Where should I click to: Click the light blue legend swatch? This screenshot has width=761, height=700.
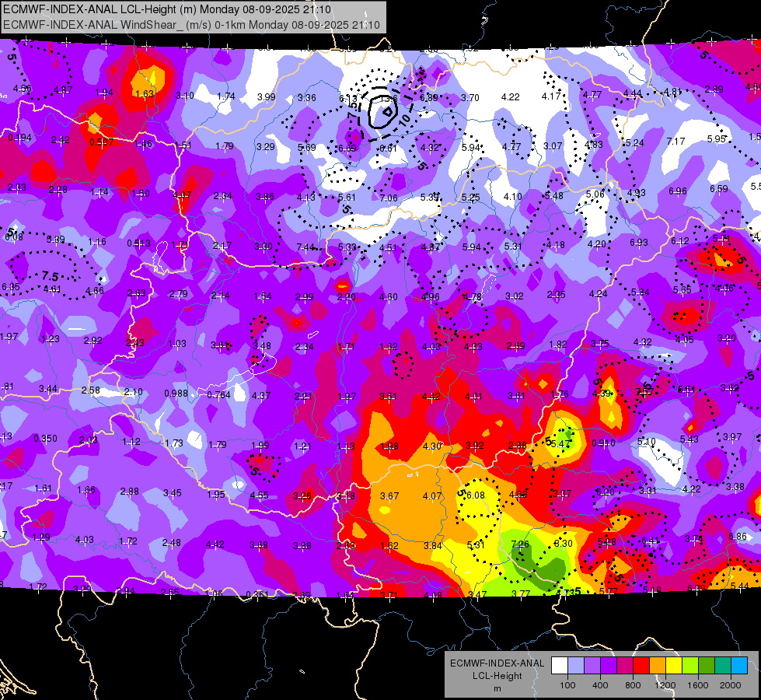576,666
